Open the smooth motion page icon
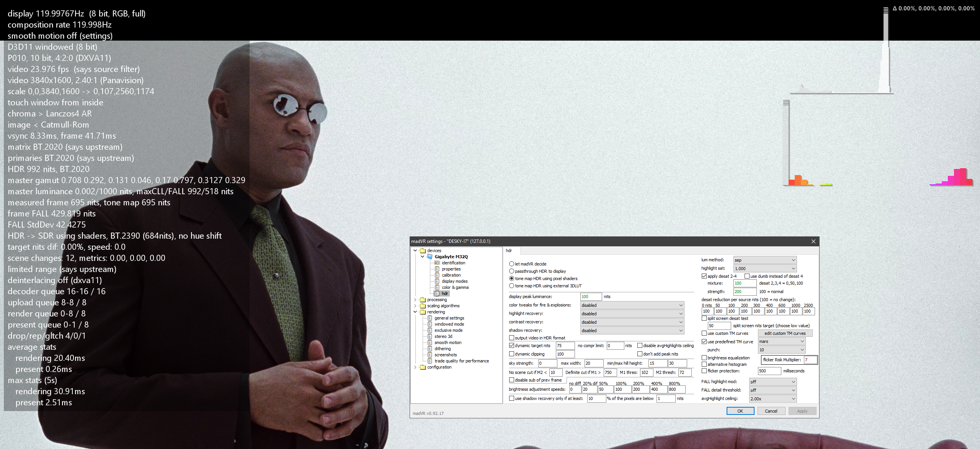The image size is (980, 449). click(x=430, y=342)
